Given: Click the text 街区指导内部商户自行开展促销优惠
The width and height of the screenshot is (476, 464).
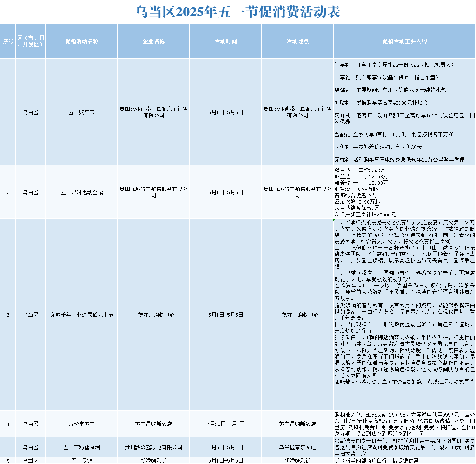Looking at the screenshot, I should (x=377, y=460).
